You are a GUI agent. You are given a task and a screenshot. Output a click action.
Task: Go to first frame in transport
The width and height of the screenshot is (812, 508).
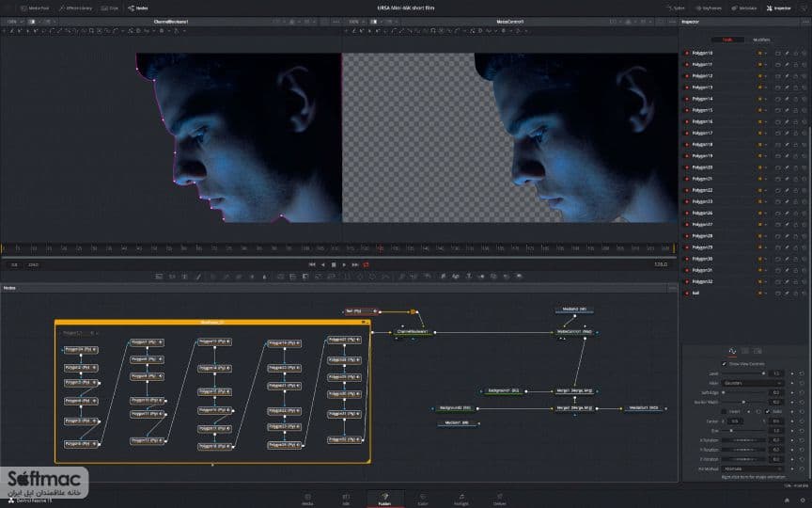click(x=312, y=264)
